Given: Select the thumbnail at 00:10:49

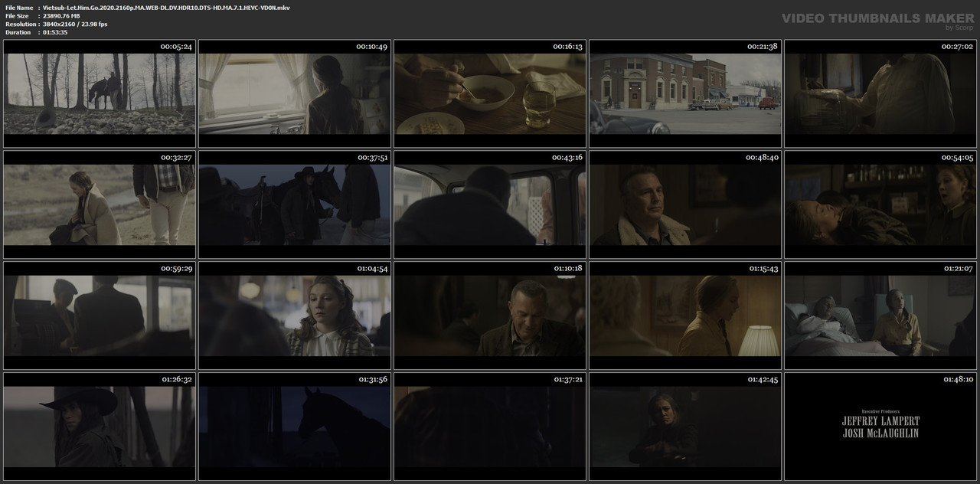Looking at the screenshot, I should click(x=295, y=93).
